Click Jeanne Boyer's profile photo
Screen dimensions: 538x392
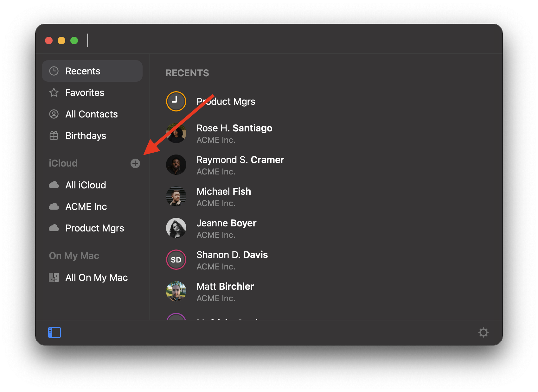pyautogui.click(x=176, y=228)
